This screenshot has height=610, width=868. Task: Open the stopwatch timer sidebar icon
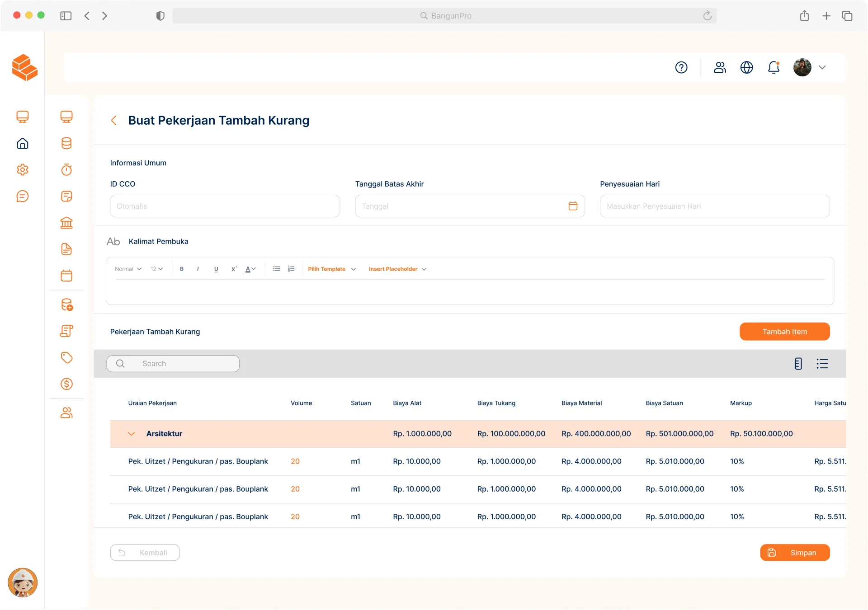66,170
